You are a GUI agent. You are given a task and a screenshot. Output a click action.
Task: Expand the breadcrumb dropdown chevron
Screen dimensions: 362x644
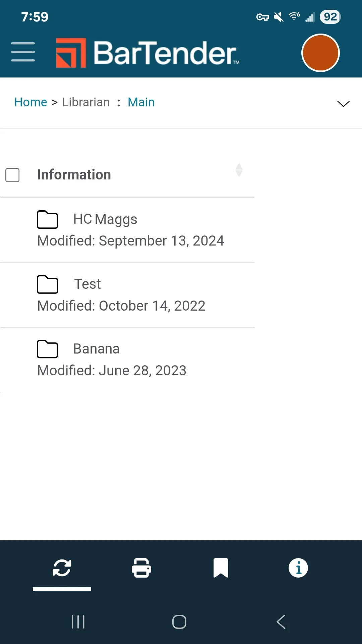(x=343, y=104)
